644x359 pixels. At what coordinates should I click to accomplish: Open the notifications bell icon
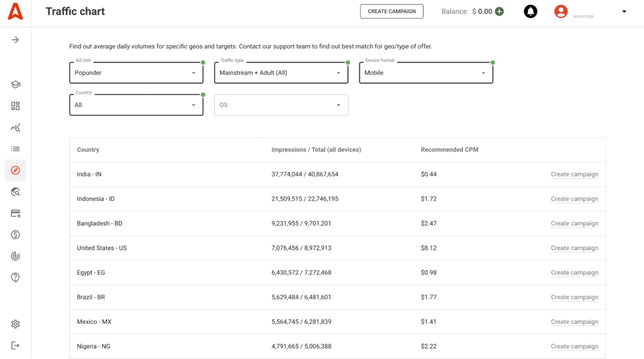pyautogui.click(x=530, y=11)
